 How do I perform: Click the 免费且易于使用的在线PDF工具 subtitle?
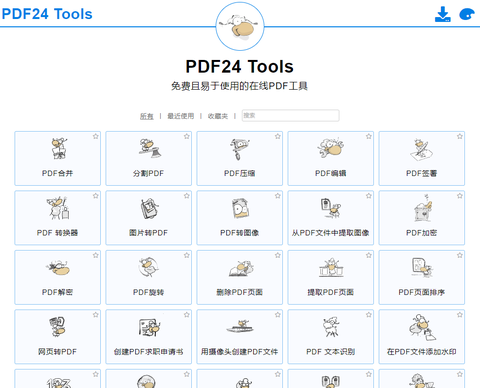point(239,86)
